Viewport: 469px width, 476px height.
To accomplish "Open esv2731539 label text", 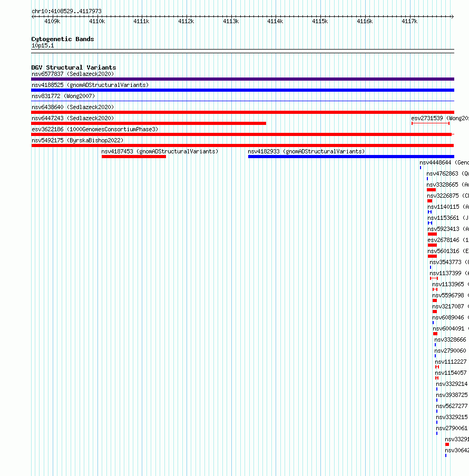I will tap(440, 118).
